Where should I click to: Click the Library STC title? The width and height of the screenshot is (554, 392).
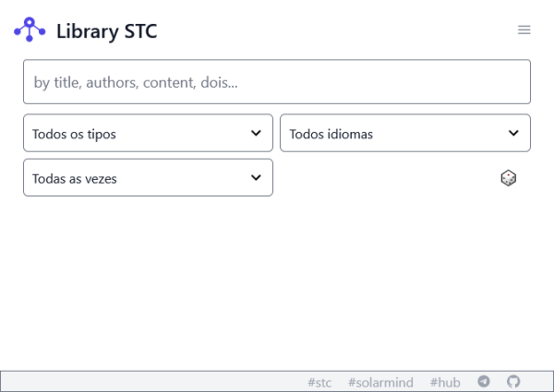click(x=107, y=31)
